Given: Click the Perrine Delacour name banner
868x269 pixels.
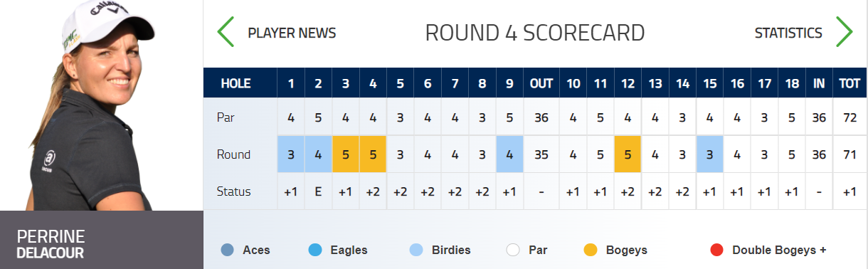Looking at the screenshot, I should (x=101, y=240).
